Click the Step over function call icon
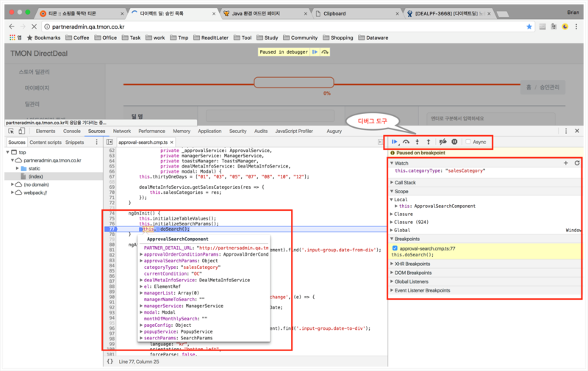588x371 pixels. 406,142
